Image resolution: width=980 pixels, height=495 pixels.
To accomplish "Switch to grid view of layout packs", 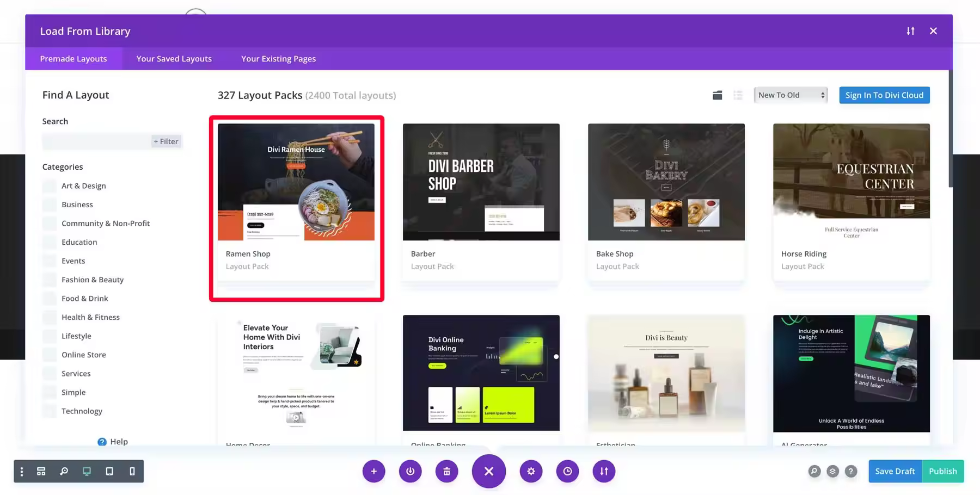I will click(x=718, y=95).
